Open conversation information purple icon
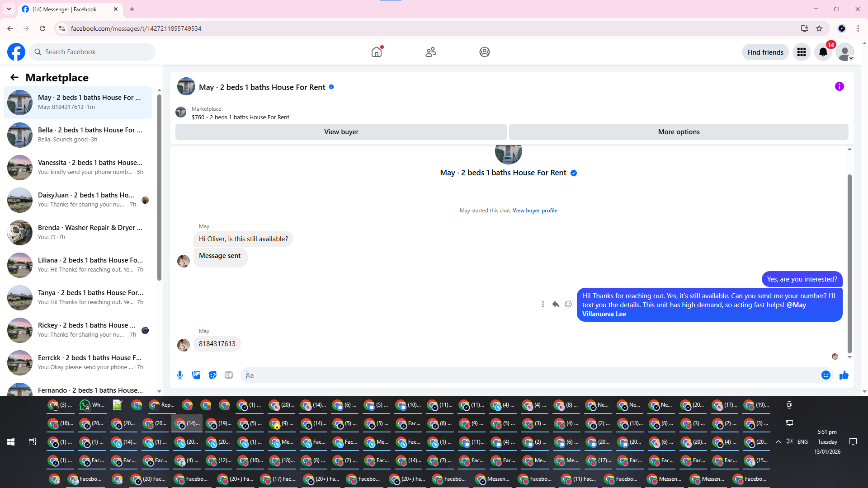 pyautogui.click(x=839, y=86)
